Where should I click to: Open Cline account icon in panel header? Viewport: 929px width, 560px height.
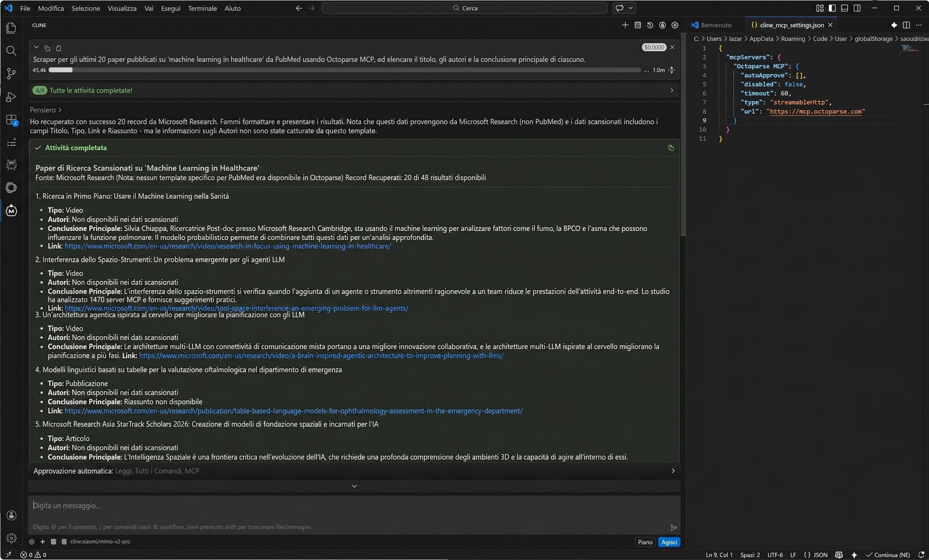pyautogui.click(x=662, y=25)
